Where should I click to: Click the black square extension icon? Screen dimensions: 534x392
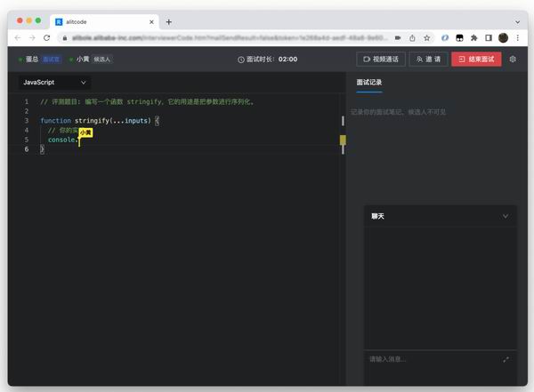[459, 38]
